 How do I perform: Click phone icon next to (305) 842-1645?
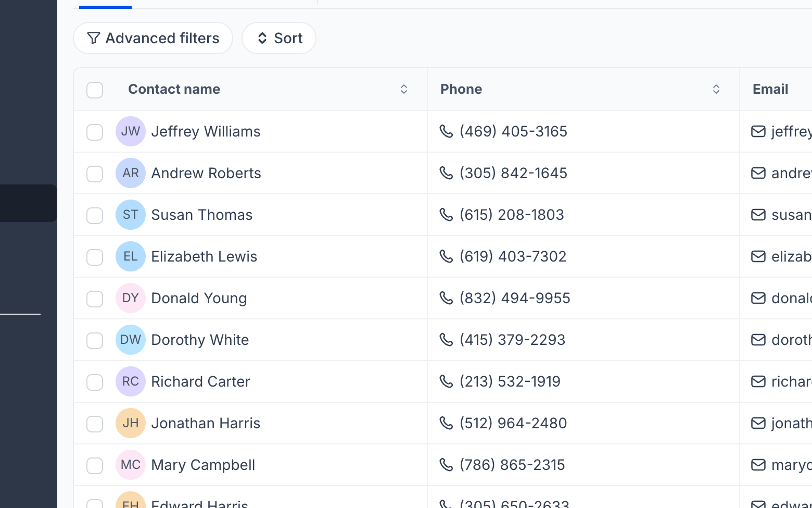[x=446, y=173]
